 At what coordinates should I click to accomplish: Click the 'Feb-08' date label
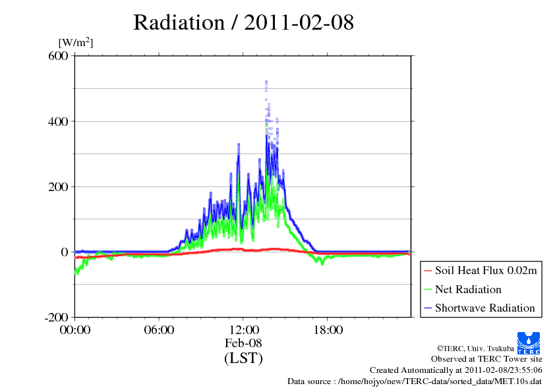pos(243,343)
